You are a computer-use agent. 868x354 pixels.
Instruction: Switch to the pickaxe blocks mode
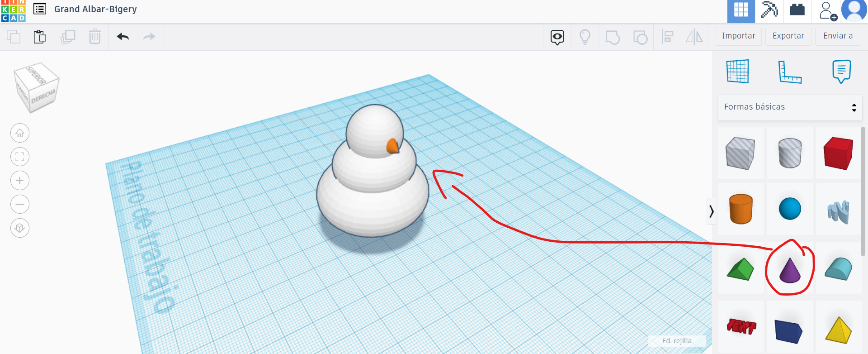769,10
